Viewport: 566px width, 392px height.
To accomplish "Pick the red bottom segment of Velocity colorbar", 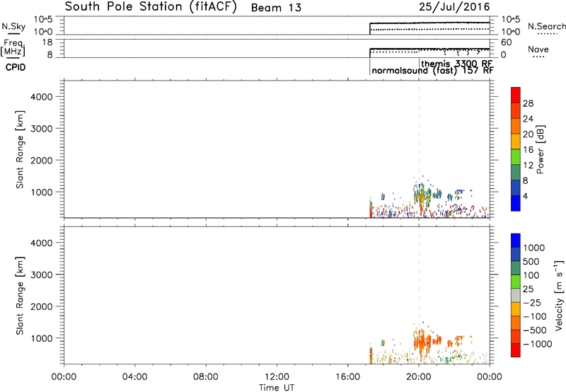I will click(516, 350).
